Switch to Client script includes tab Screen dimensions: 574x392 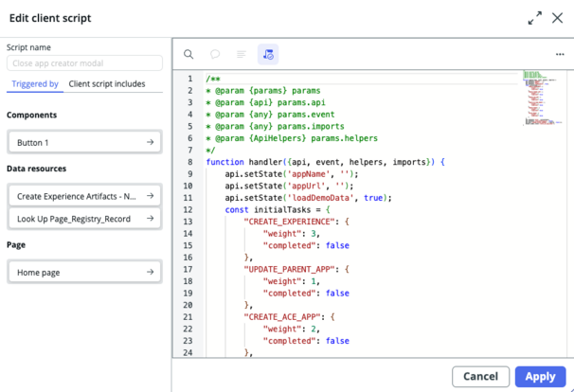[x=107, y=84]
